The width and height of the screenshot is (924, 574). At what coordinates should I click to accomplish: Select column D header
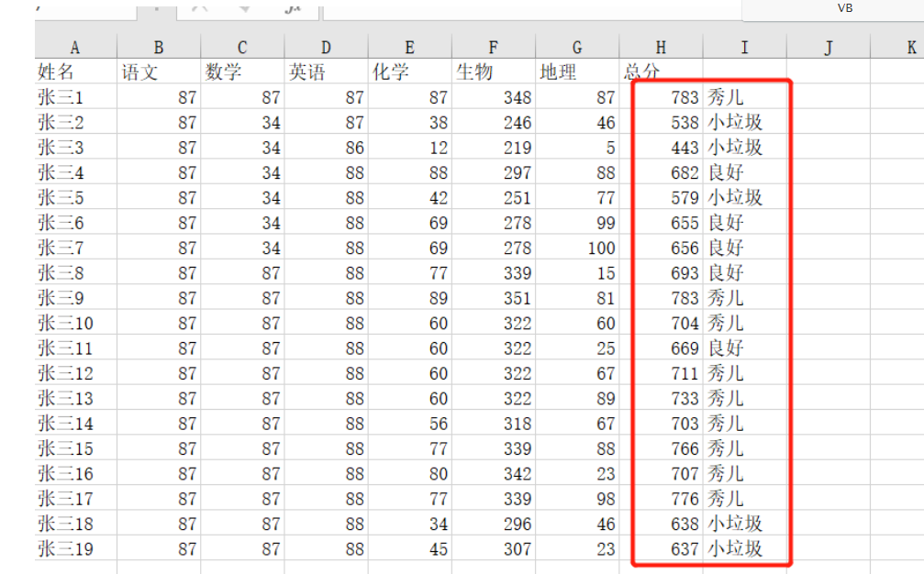click(x=326, y=47)
